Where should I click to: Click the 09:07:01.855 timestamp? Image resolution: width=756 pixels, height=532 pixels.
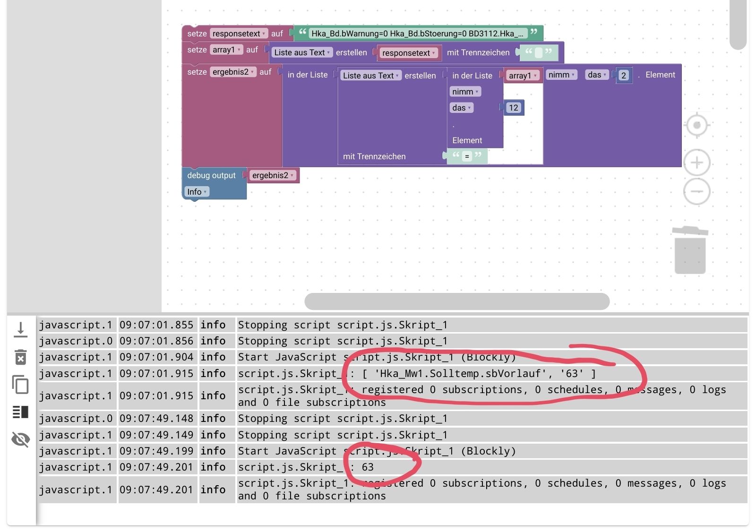(156, 325)
